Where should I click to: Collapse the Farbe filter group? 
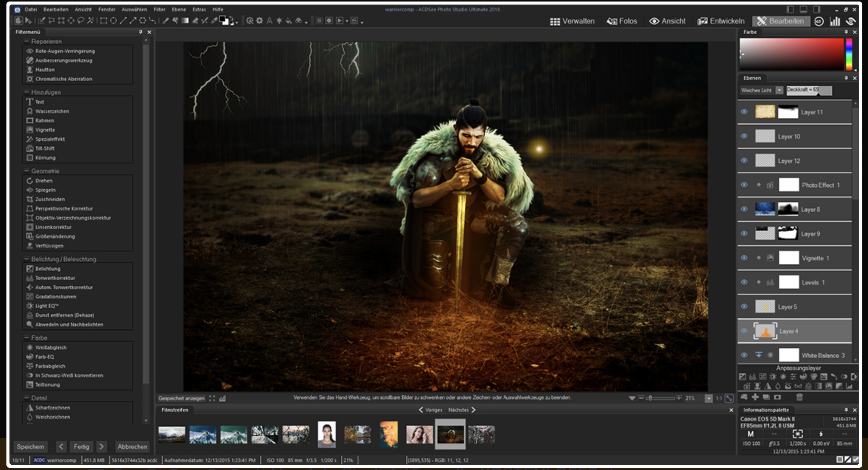26,338
